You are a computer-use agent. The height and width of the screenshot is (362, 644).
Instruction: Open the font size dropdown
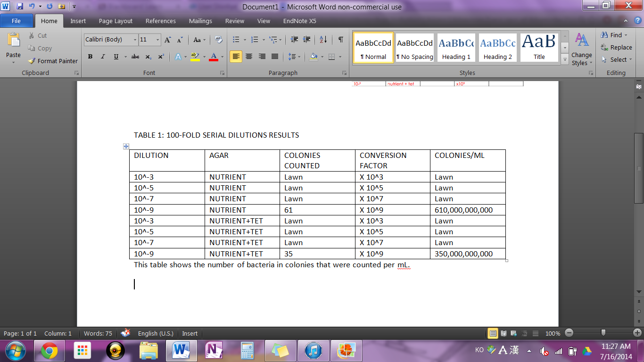click(157, 40)
